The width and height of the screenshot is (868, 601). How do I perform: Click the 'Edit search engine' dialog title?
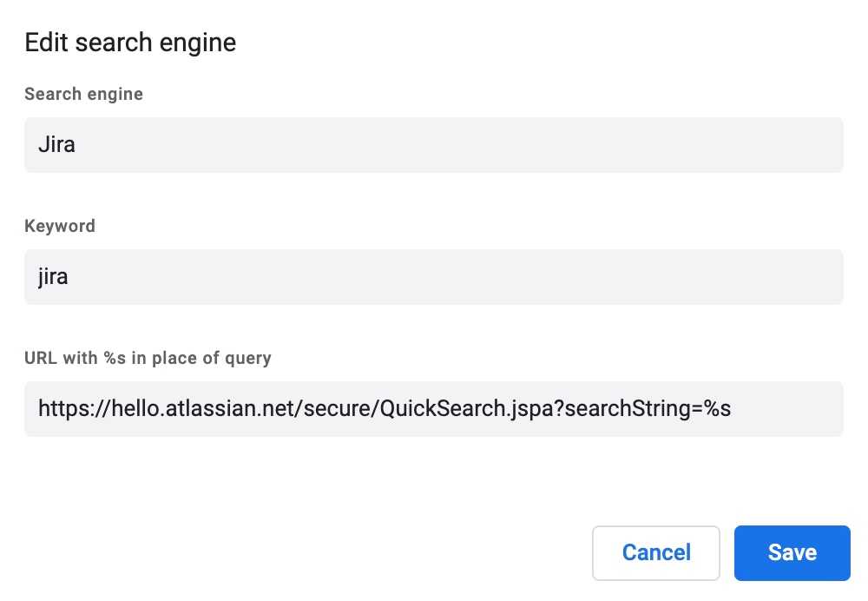click(130, 43)
